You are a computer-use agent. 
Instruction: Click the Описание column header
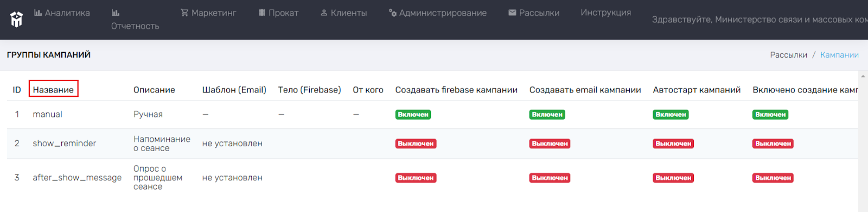(x=154, y=90)
